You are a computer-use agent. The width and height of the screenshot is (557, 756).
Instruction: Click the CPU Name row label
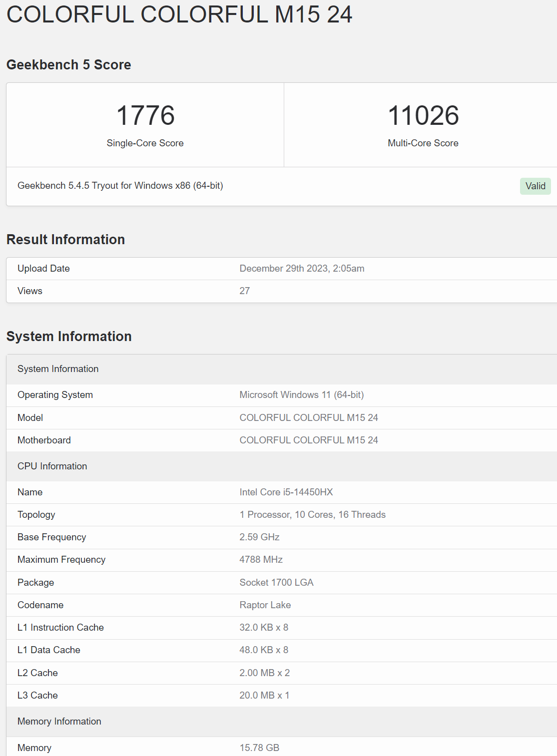point(30,492)
